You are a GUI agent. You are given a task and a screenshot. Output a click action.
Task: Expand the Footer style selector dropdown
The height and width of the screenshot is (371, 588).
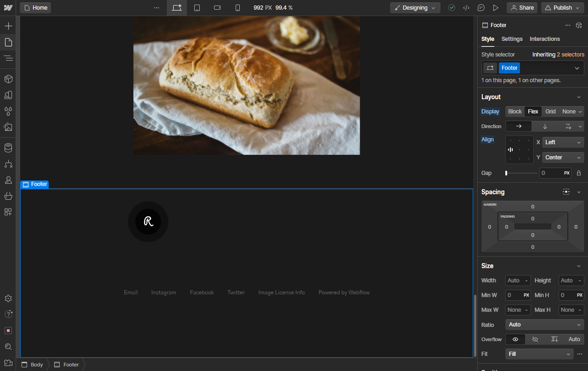click(577, 68)
